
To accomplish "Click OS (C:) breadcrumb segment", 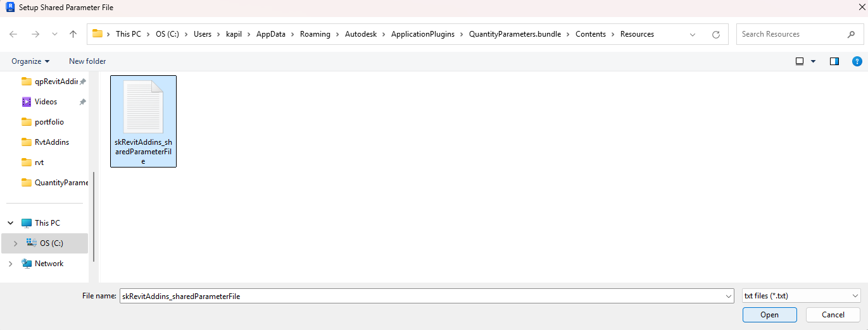I will click(168, 34).
